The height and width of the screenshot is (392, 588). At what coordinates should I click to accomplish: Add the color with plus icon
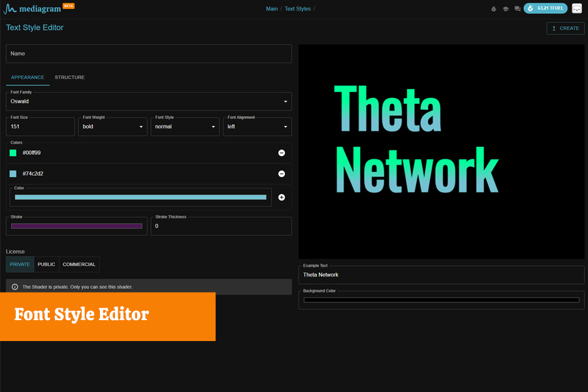(282, 197)
